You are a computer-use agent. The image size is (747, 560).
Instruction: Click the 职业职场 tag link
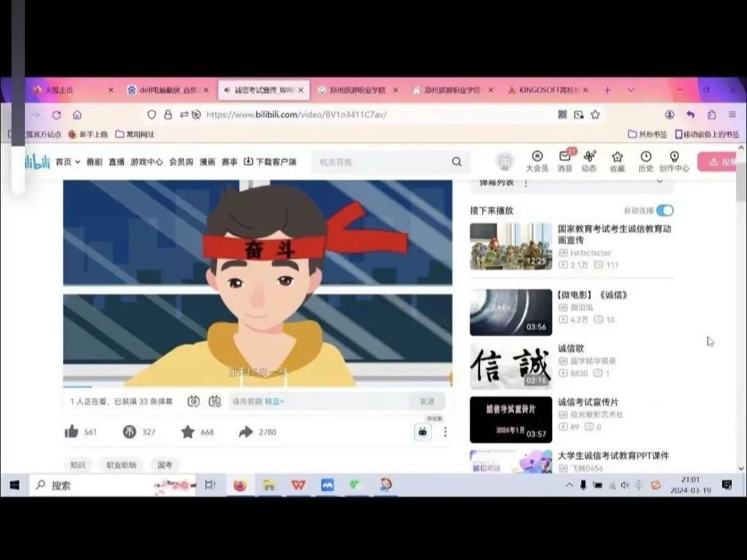click(121, 465)
